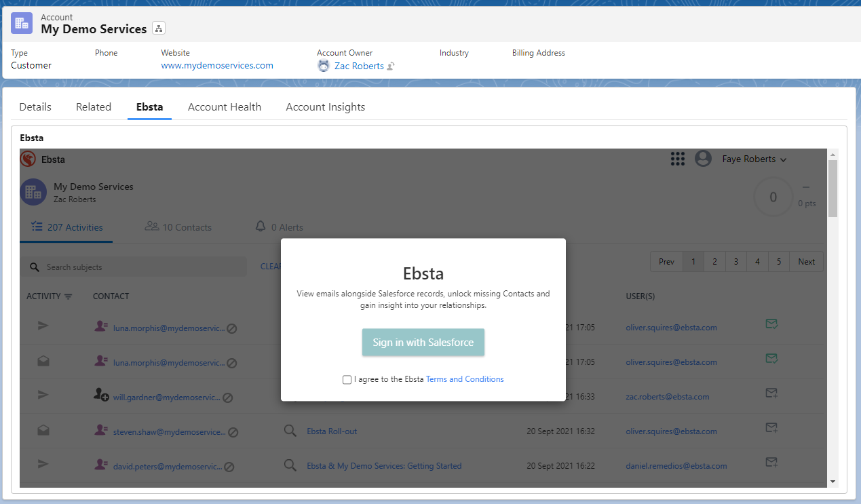
Task: Click the green email synced icon in first row
Action: tap(771, 324)
